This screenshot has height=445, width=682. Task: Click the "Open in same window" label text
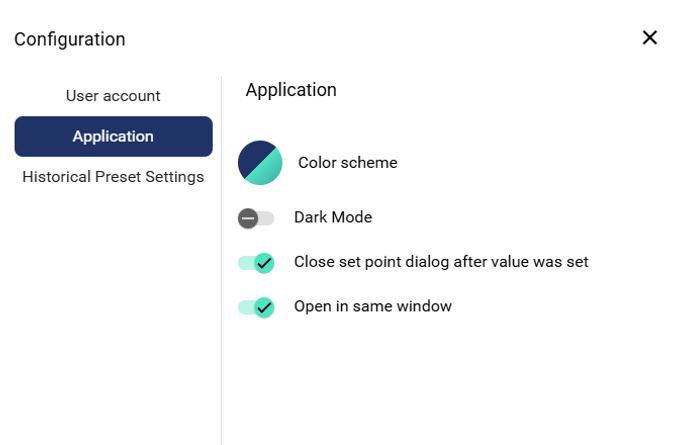click(372, 306)
